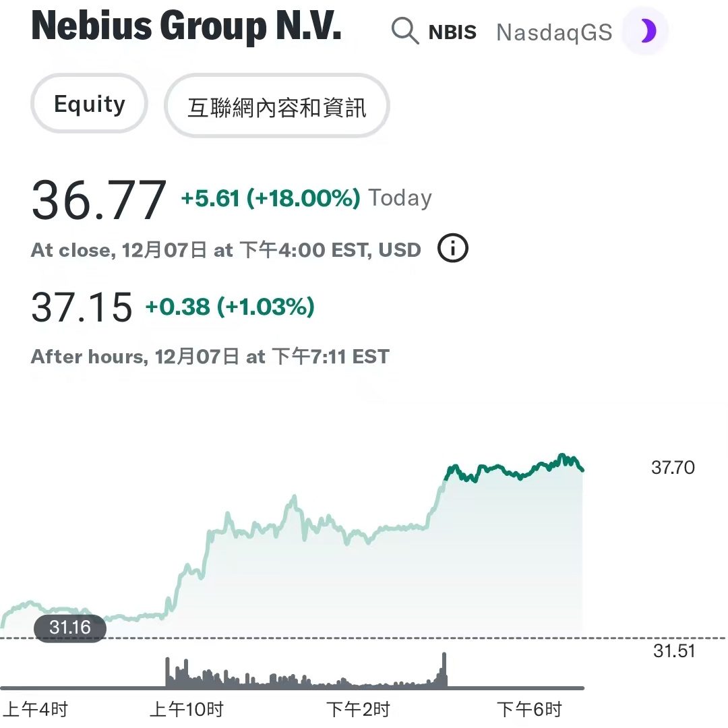
Task: Click the 31.16 previous close badge
Action: (x=70, y=628)
